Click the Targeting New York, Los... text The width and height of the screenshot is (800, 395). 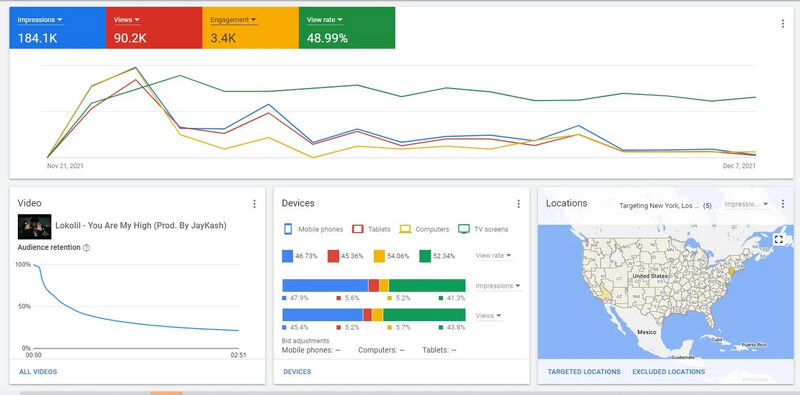click(659, 206)
